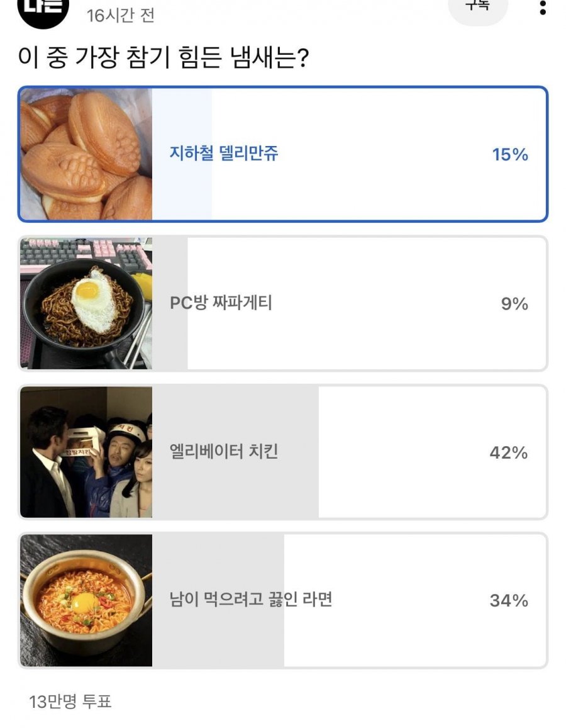Screen dimensions: 566x728
Task: Choose the 엘리베이터 치킨 option
Action: click(224, 452)
